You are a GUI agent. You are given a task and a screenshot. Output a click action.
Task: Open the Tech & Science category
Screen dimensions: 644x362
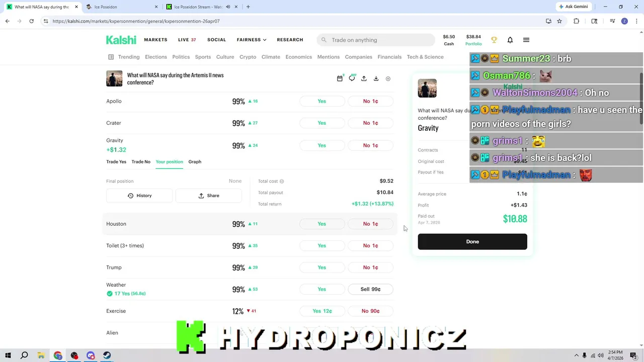[425, 57]
